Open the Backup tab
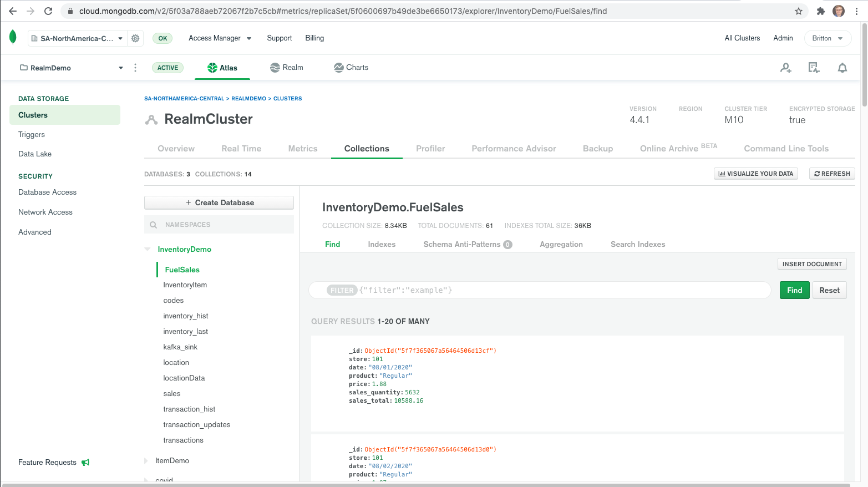 tap(598, 149)
